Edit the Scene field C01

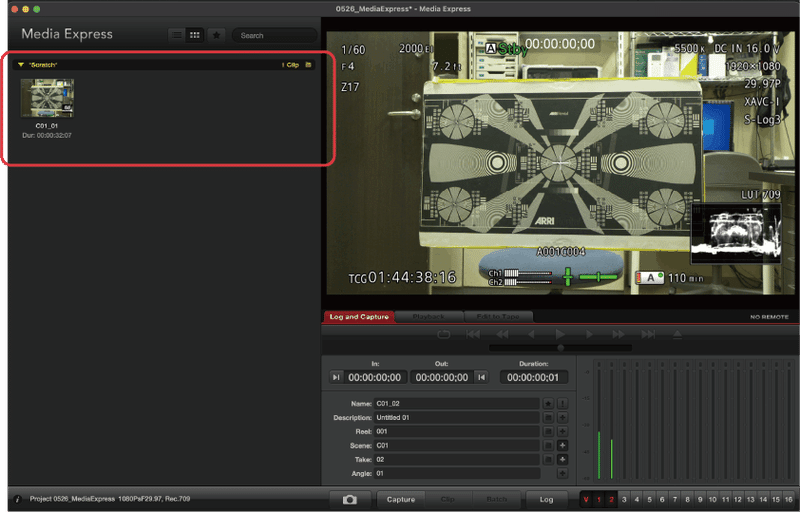(x=457, y=446)
